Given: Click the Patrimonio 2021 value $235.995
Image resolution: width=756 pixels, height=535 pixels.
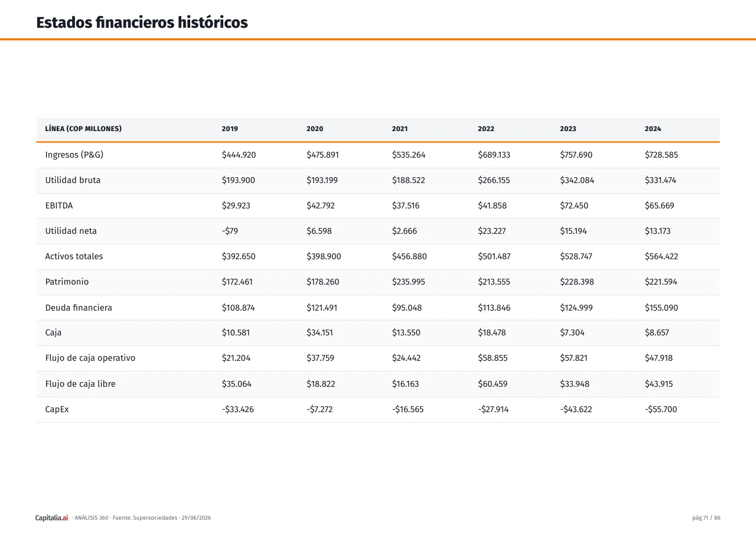Looking at the screenshot, I should [408, 282].
